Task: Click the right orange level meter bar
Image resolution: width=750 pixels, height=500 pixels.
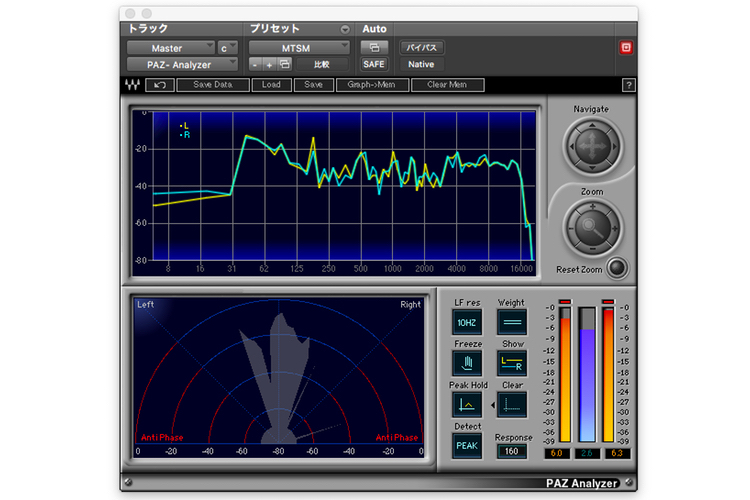Action: coord(608,375)
